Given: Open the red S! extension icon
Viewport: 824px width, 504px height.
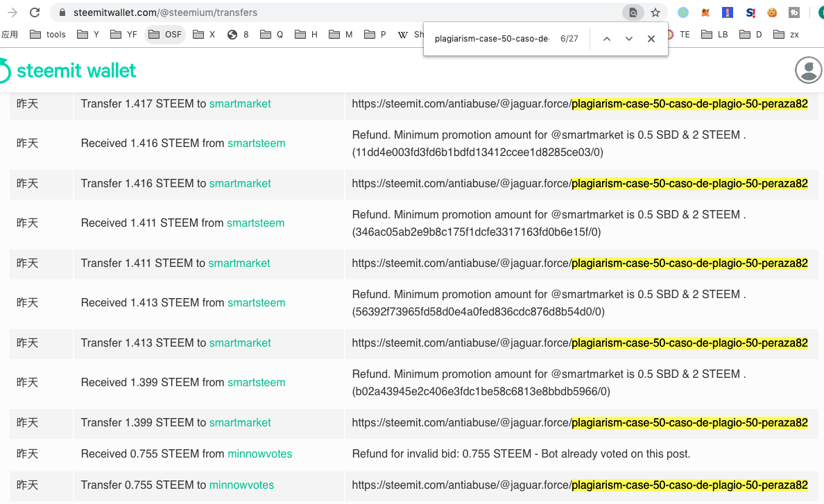Looking at the screenshot, I should [750, 12].
